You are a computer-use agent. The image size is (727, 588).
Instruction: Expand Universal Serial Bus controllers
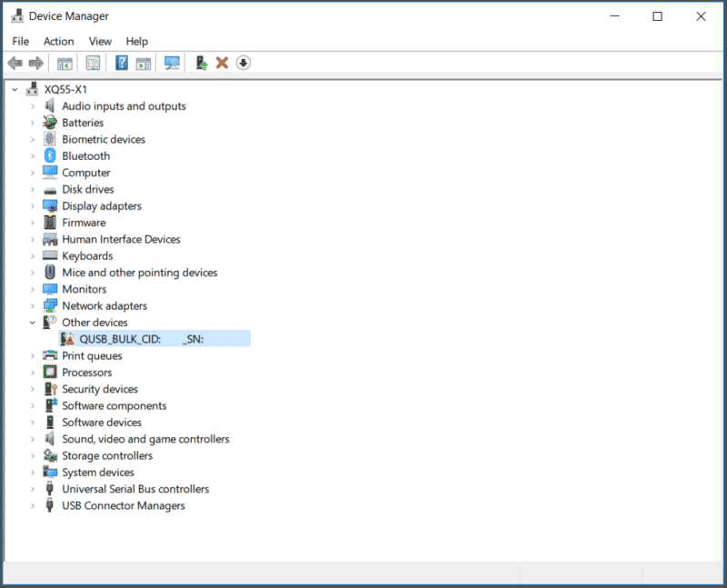(33, 489)
